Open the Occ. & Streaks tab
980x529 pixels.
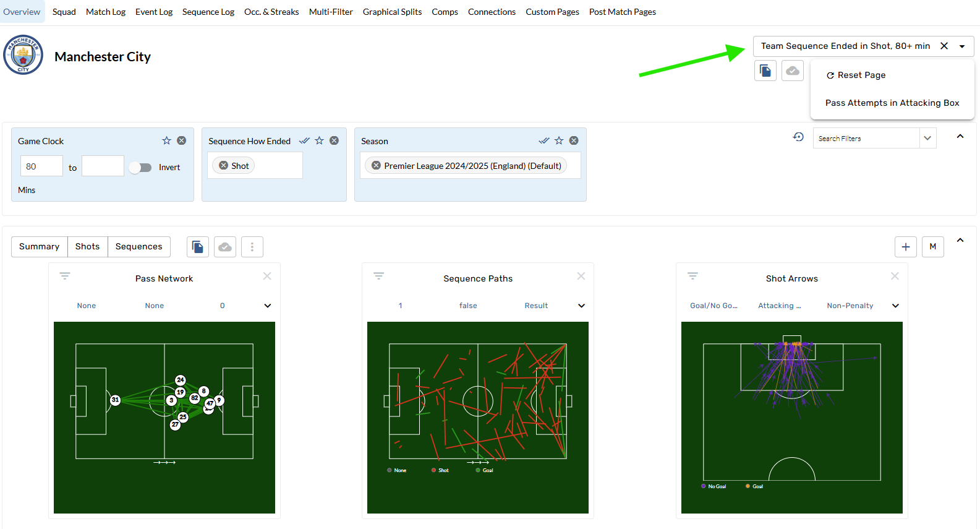coord(271,12)
